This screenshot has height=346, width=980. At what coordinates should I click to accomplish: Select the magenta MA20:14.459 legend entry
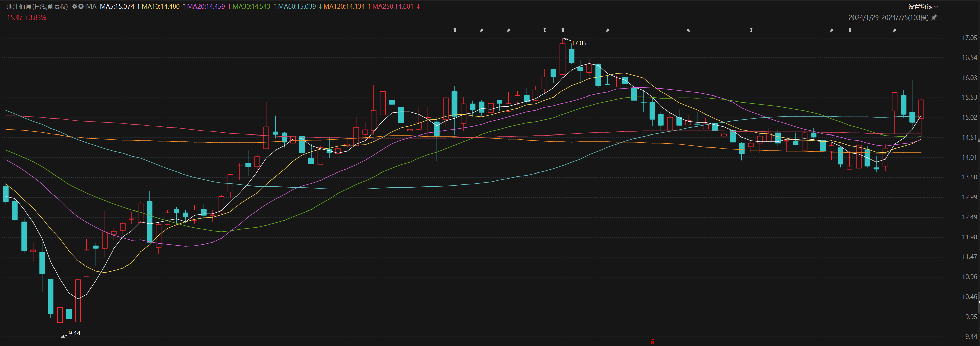click(x=206, y=6)
